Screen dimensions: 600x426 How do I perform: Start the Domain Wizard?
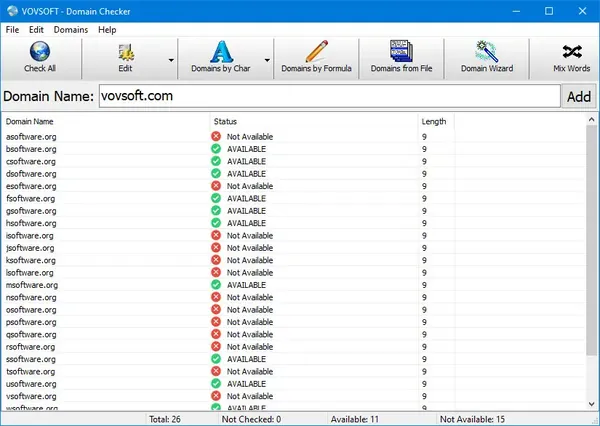(x=487, y=58)
